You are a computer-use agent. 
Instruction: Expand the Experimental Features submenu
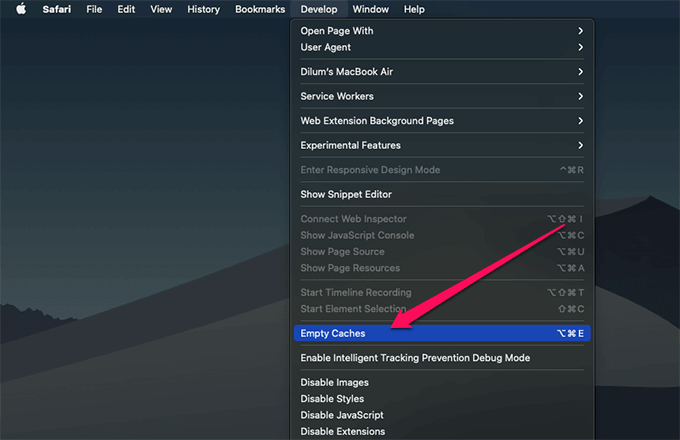(442, 145)
